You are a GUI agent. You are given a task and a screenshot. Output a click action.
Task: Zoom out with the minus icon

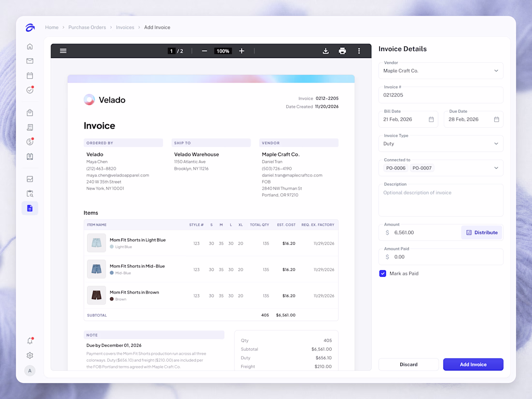(x=204, y=51)
